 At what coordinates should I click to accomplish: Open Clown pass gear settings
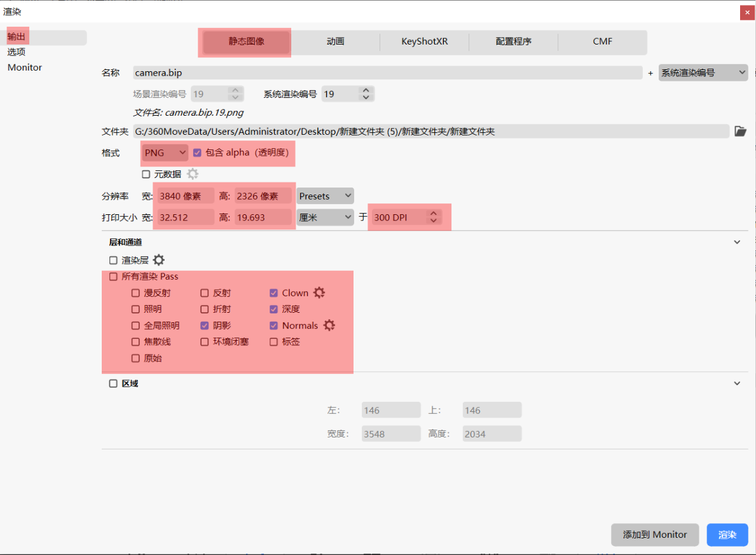tap(319, 292)
